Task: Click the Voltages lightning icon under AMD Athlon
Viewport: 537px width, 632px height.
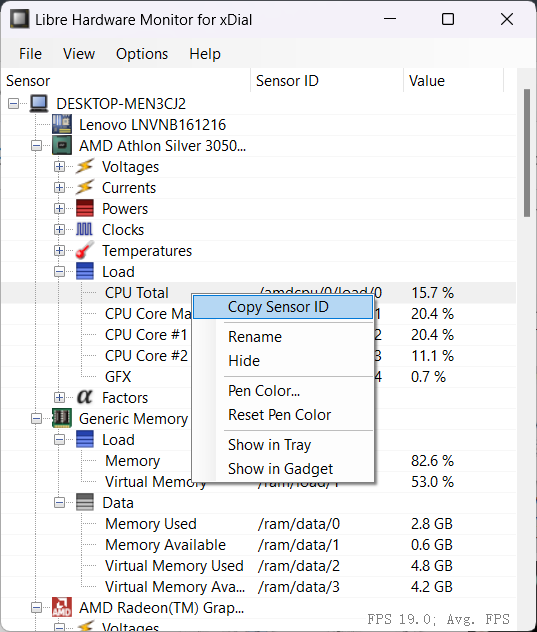Action: (85, 166)
